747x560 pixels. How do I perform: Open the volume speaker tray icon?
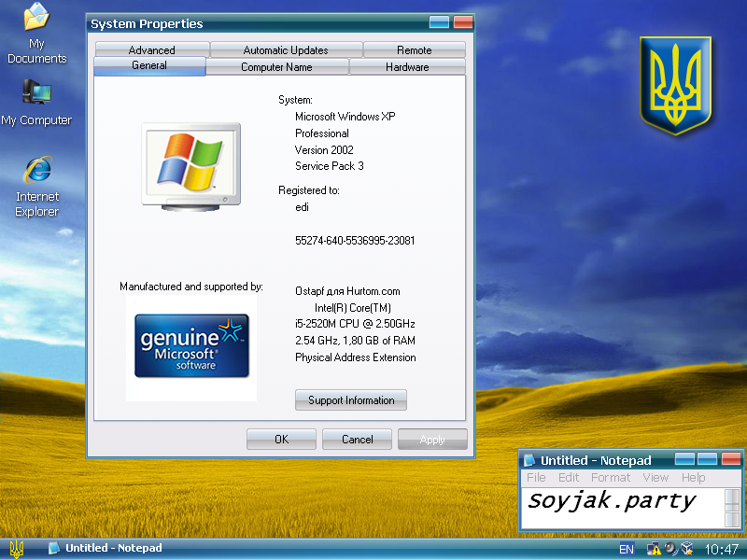pyautogui.click(x=670, y=549)
